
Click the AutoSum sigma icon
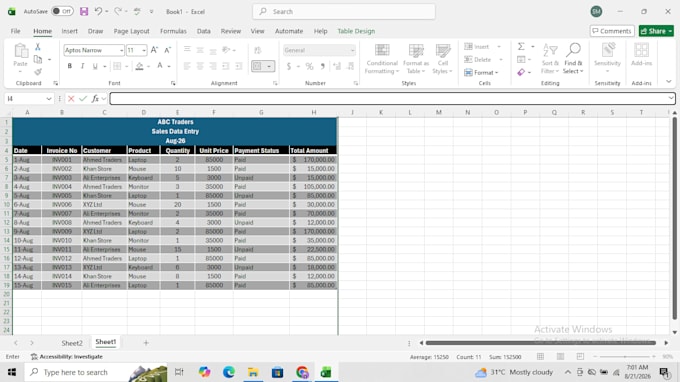pyautogui.click(x=521, y=46)
